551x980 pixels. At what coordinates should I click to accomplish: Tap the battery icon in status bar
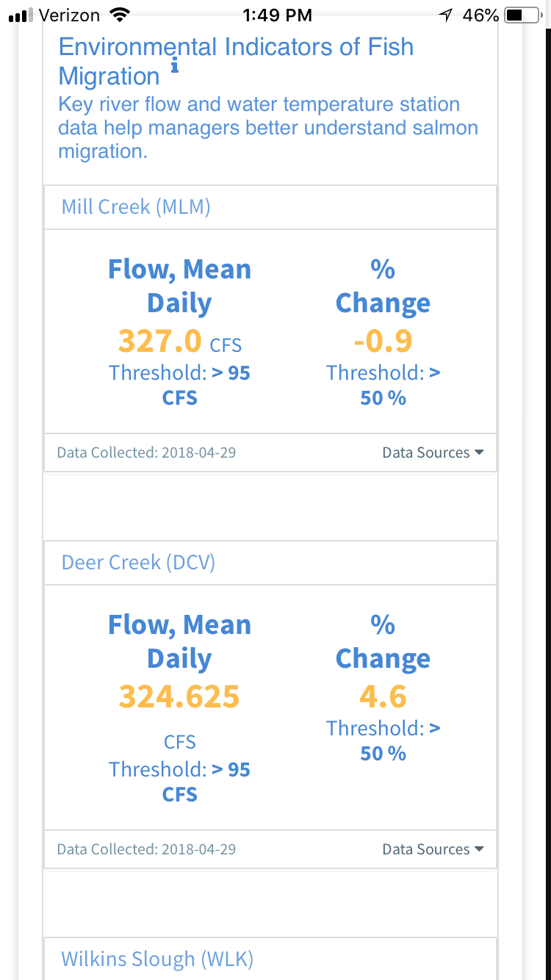(523, 15)
